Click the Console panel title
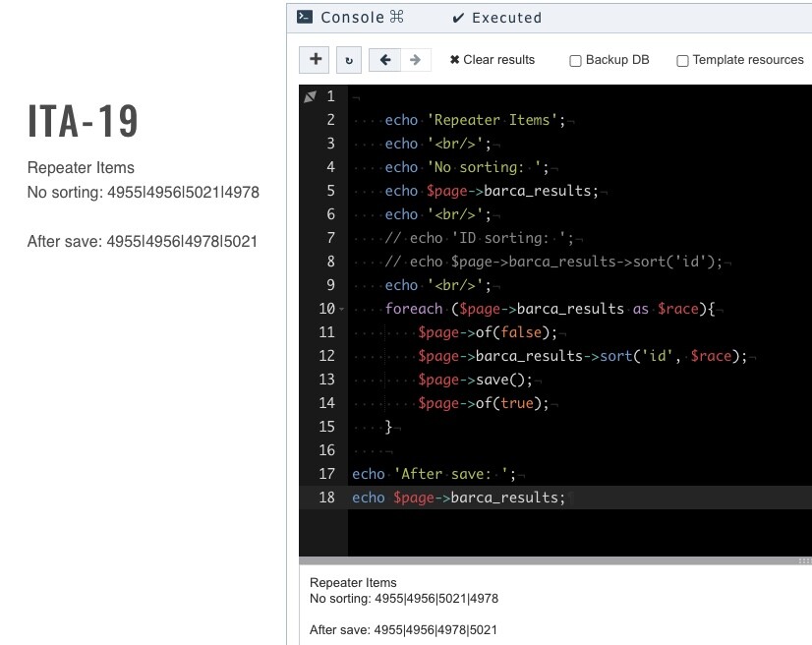 tap(352, 17)
